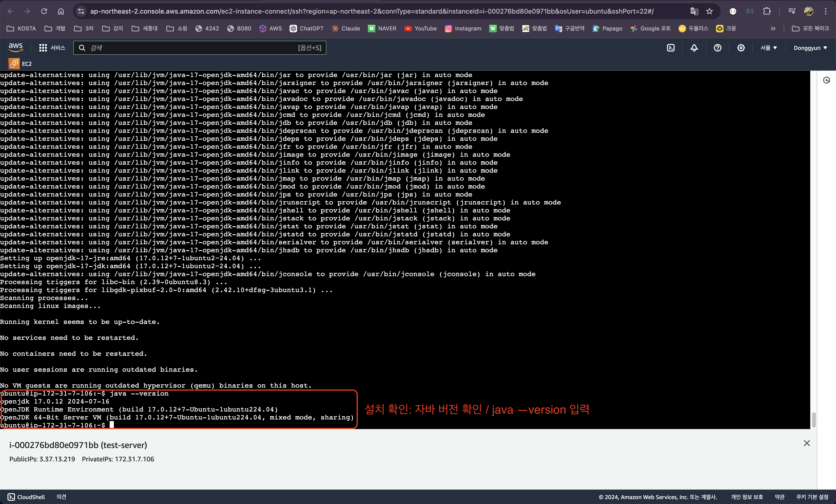Click the CloudShell button in the footer

point(26,497)
